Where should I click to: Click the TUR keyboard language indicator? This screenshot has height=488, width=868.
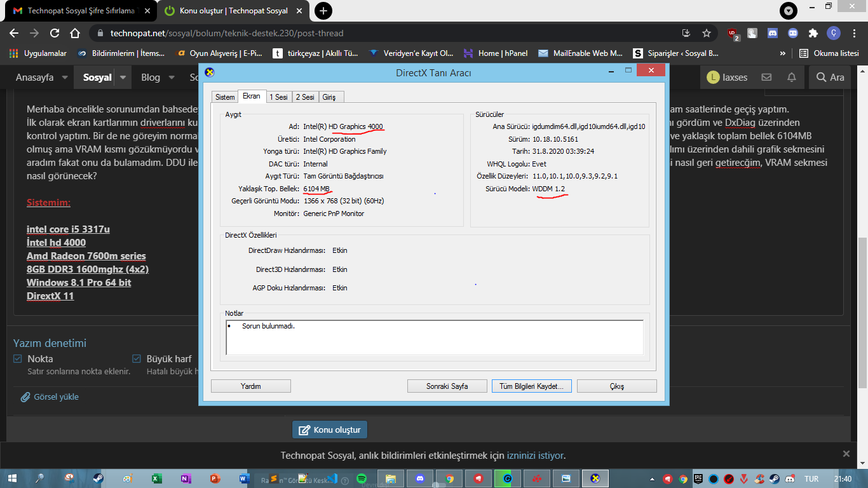point(811,478)
